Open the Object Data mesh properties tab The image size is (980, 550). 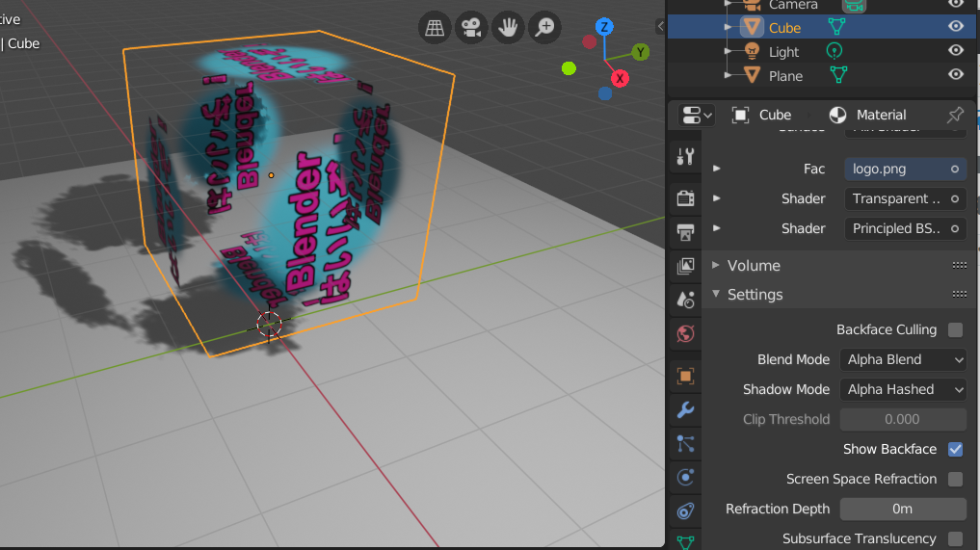(686, 541)
